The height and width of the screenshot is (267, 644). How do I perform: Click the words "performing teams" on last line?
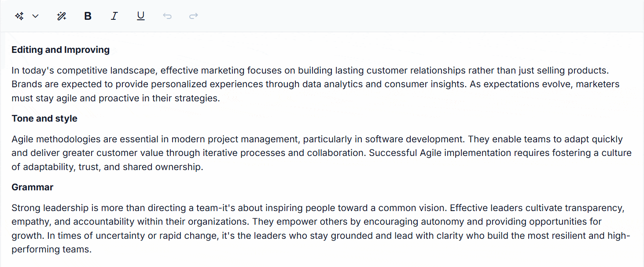[x=52, y=249]
